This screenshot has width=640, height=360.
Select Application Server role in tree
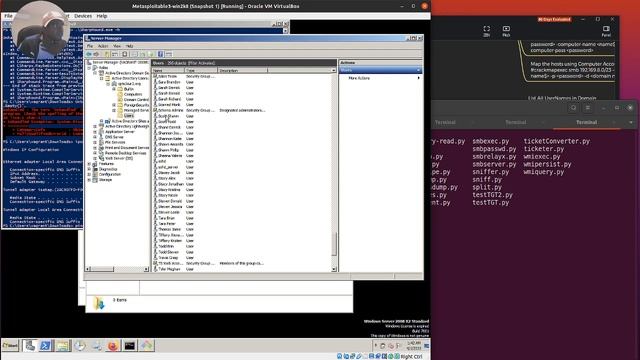click(x=119, y=132)
